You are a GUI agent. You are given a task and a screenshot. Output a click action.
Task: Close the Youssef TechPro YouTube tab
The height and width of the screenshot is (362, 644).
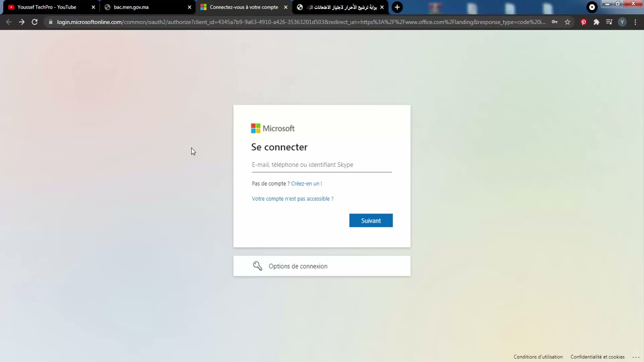pos(93,7)
